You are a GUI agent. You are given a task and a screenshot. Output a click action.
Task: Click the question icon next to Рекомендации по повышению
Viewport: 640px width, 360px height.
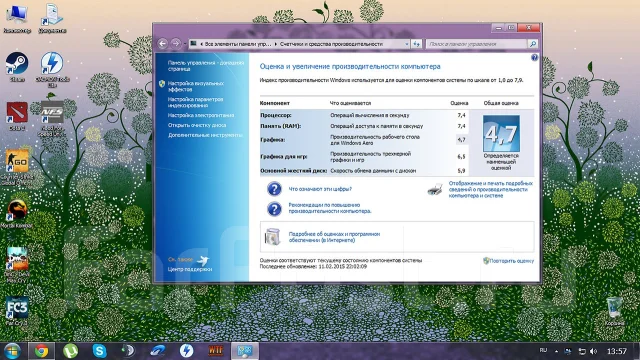coord(274,209)
